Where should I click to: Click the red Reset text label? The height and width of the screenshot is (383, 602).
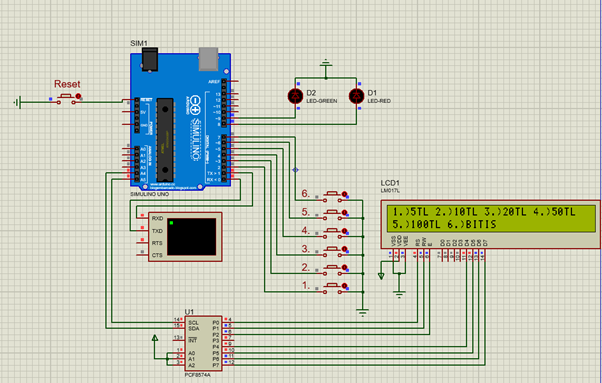coord(67,84)
